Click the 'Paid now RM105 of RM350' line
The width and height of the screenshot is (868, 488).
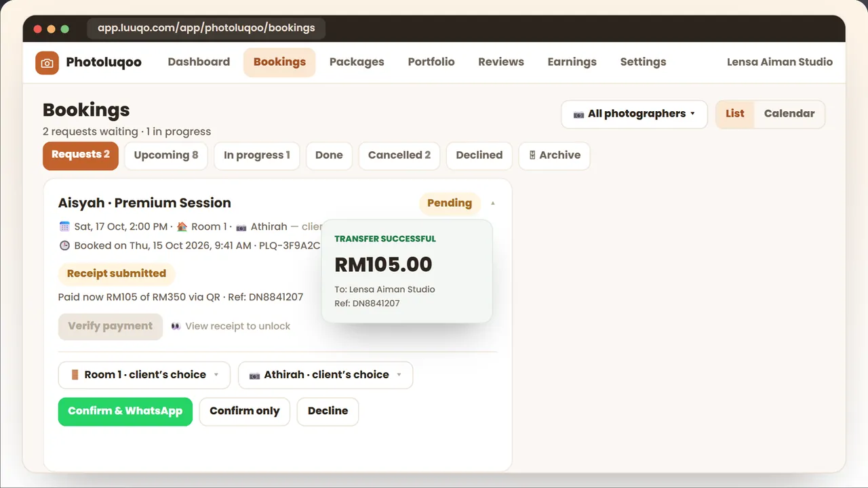click(x=180, y=298)
